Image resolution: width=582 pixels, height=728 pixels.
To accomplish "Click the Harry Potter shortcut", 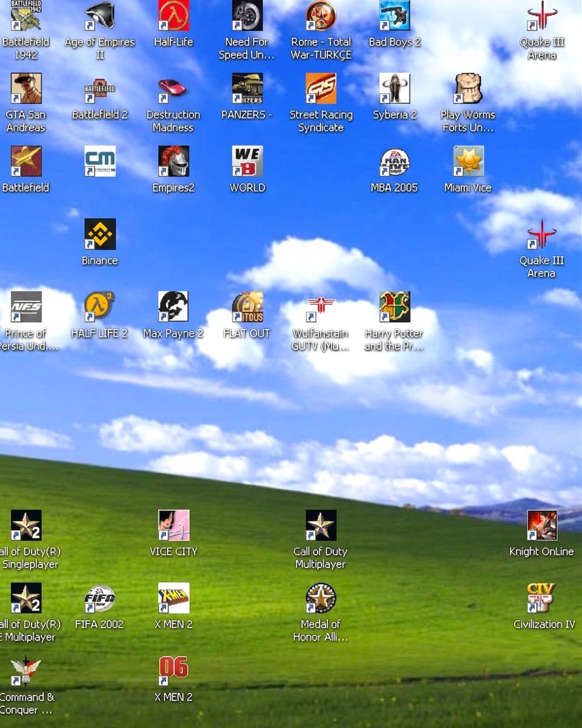I will coord(395,307).
